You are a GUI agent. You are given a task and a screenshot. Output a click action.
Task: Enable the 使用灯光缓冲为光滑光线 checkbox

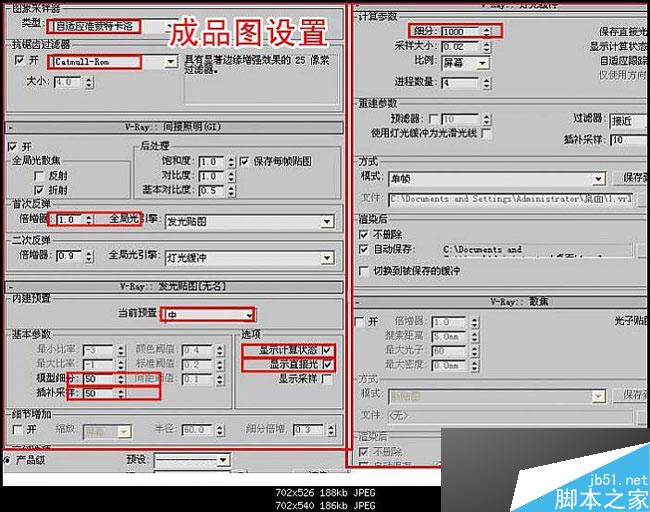(486, 133)
